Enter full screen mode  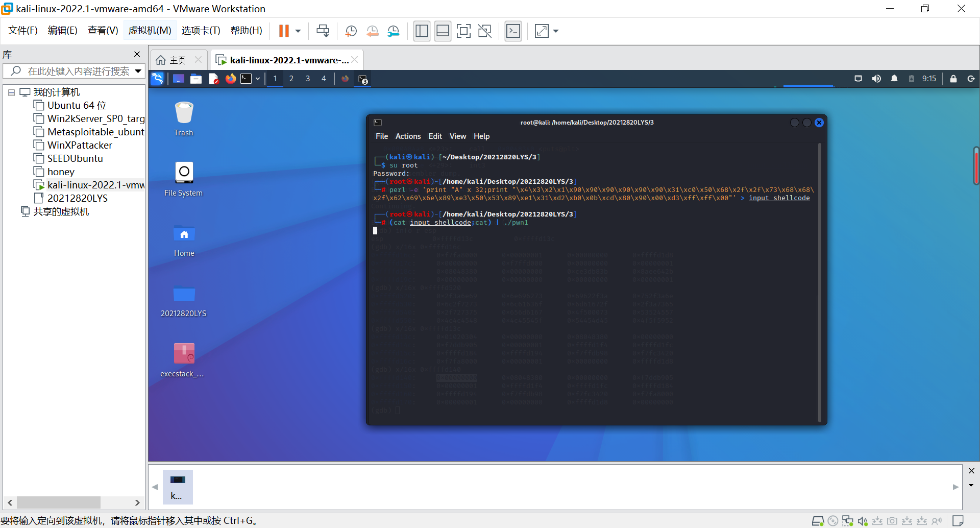click(x=463, y=31)
